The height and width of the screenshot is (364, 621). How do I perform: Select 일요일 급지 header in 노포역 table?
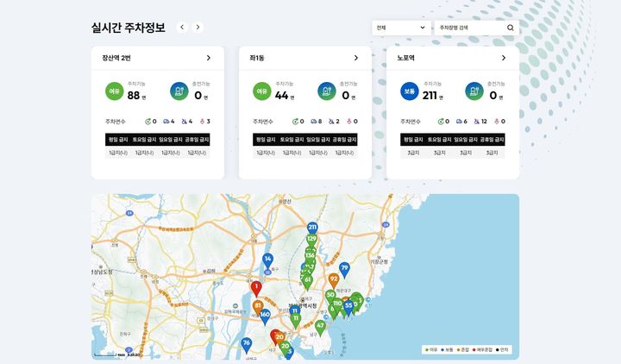pos(466,140)
